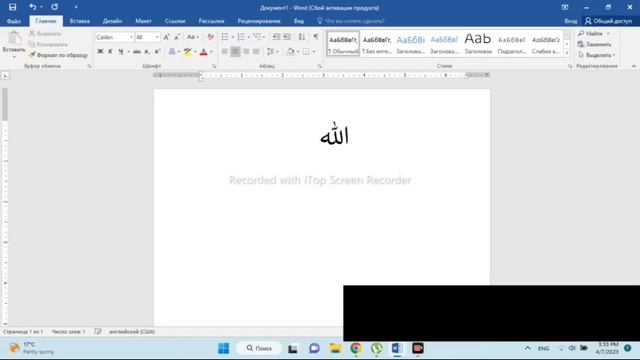
Task: Click the multilevel list icon
Action: [x=257, y=37]
